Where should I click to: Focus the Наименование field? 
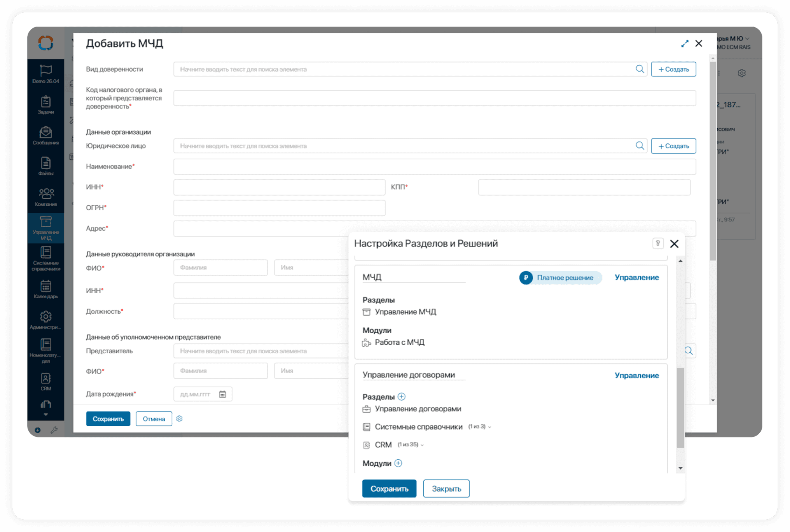(435, 166)
